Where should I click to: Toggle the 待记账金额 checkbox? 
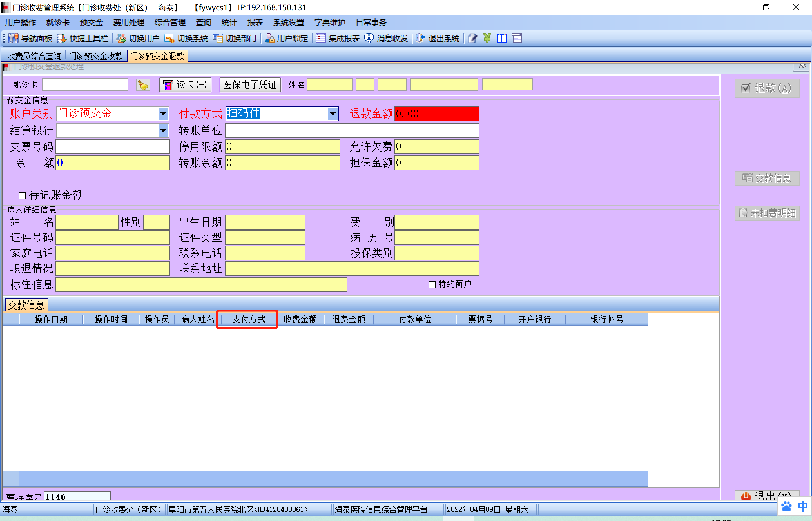[22, 196]
